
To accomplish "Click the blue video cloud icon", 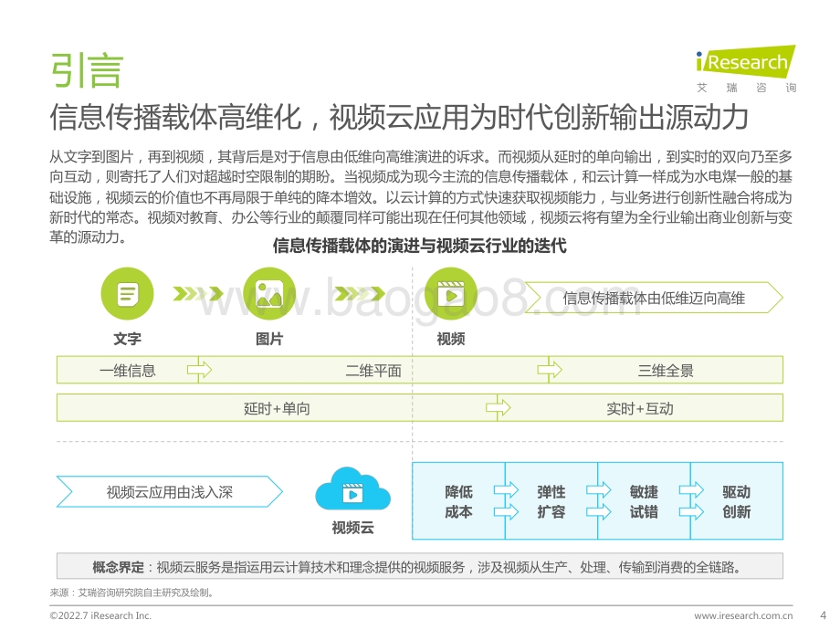I will (352, 489).
